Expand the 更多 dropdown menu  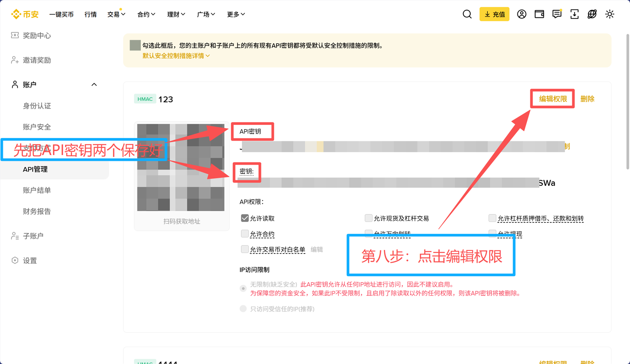[x=236, y=14]
